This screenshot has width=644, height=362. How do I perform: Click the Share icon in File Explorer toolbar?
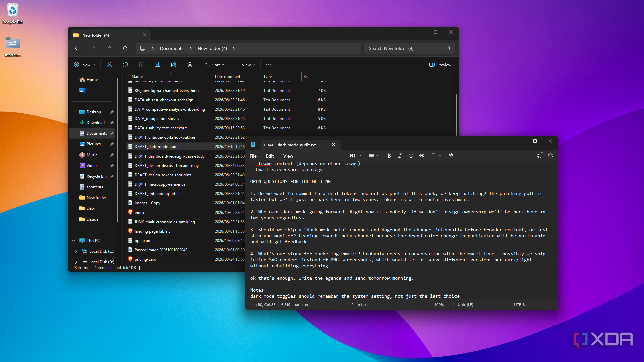[174, 65]
